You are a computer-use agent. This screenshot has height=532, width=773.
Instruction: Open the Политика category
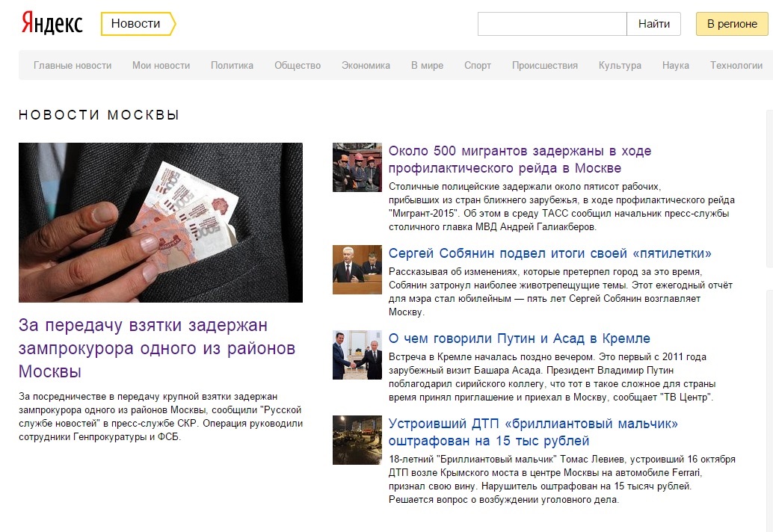click(232, 65)
